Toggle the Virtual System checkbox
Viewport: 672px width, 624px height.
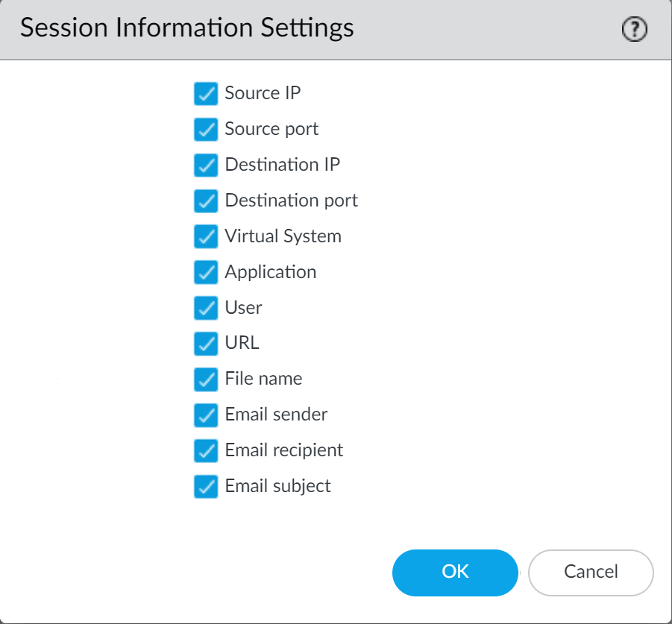(x=206, y=237)
